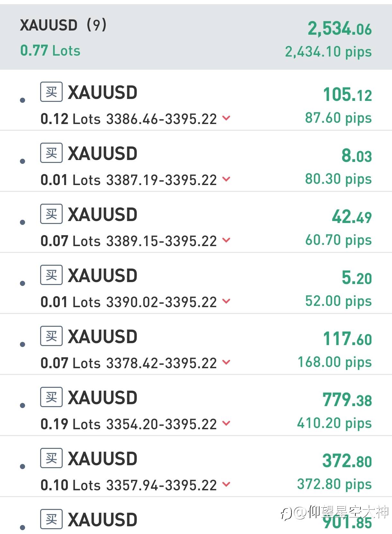Open the red chevron beside 3389.15-3395.22

pyautogui.click(x=226, y=240)
